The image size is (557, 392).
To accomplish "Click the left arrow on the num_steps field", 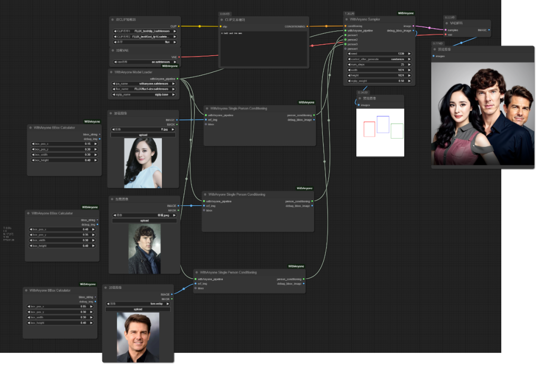I will (350, 64).
